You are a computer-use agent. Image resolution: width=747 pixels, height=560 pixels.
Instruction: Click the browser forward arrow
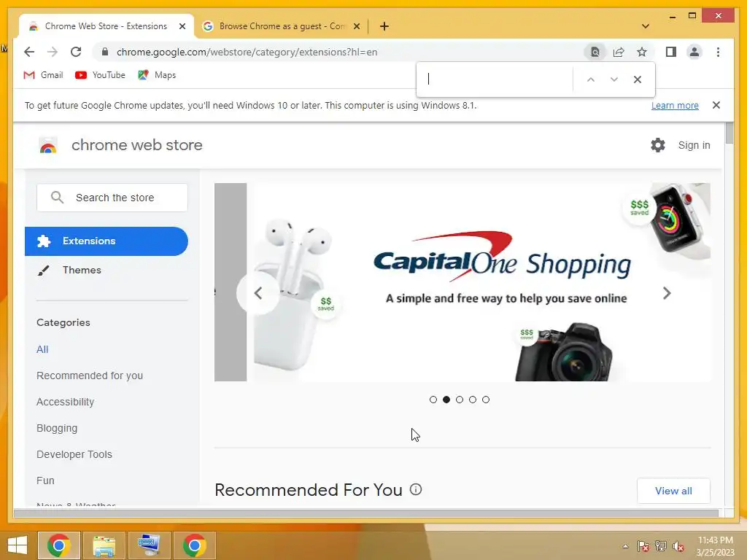point(53,52)
